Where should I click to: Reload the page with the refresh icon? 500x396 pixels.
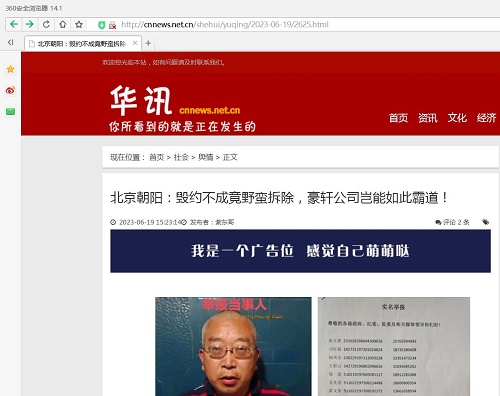click(x=46, y=24)
